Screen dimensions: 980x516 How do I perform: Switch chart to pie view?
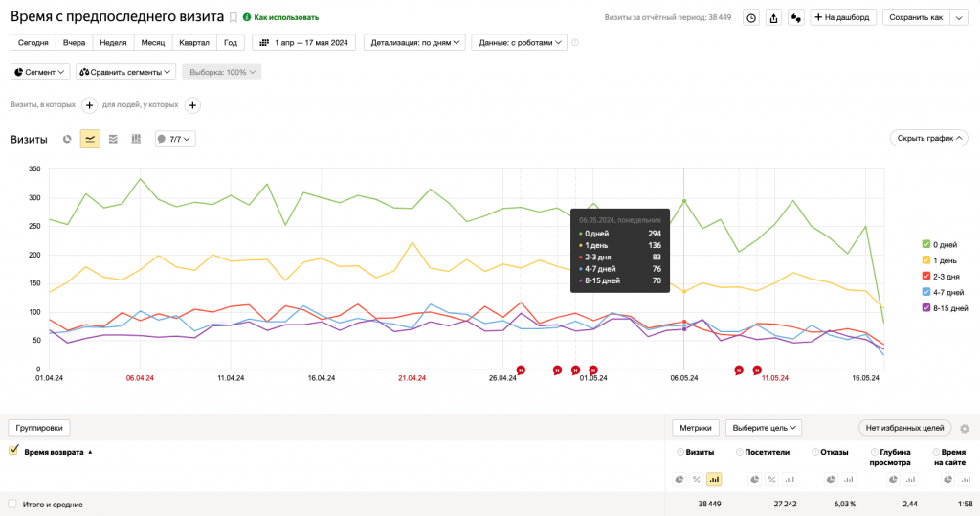pos(67,139)
